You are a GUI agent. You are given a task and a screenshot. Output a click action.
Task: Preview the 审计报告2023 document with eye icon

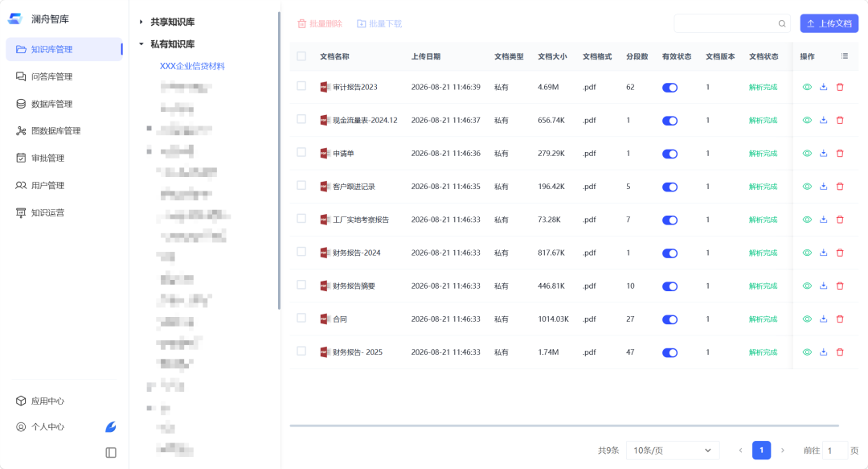click(807, 87)
